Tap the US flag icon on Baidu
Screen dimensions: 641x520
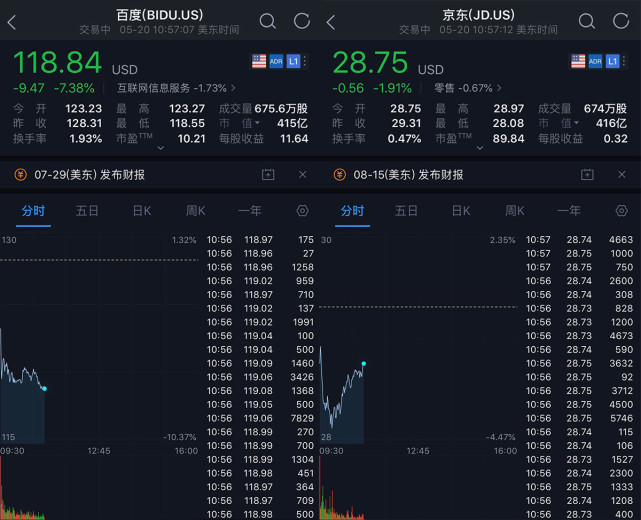tap(259, 61)
